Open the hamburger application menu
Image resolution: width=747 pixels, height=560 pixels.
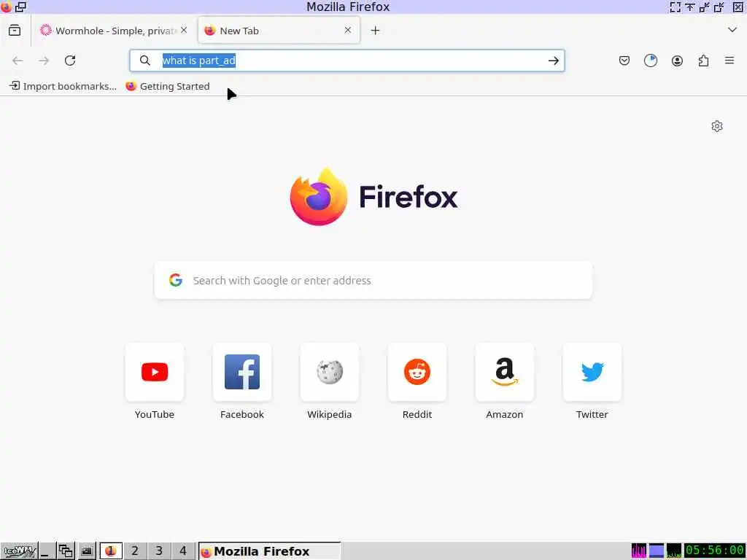(729, 61)
